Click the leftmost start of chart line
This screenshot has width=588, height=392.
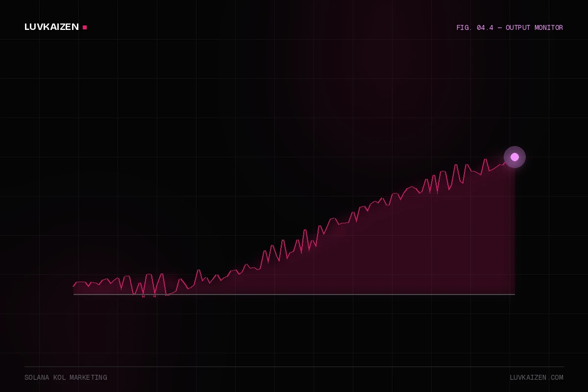(74, 286)
